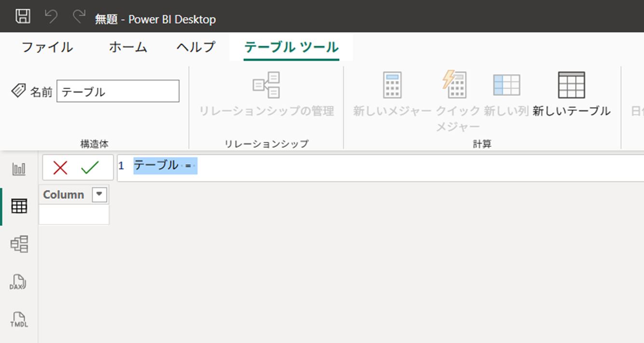Click into the 名前 text field

point(118,92)
